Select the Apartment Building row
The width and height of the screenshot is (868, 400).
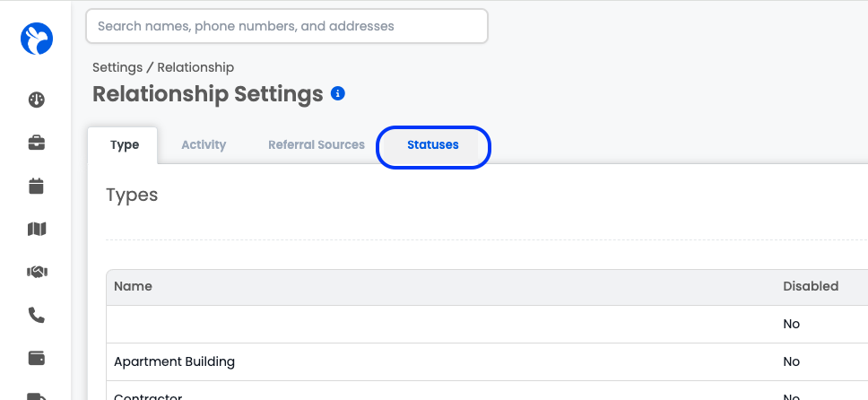[487, 361]
